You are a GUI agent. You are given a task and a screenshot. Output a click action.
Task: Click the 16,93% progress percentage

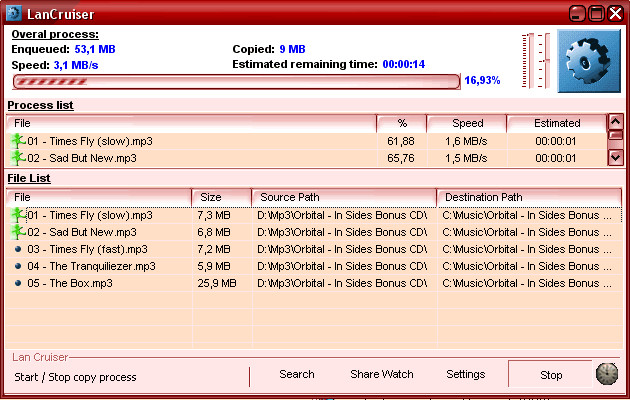point(482,80)
